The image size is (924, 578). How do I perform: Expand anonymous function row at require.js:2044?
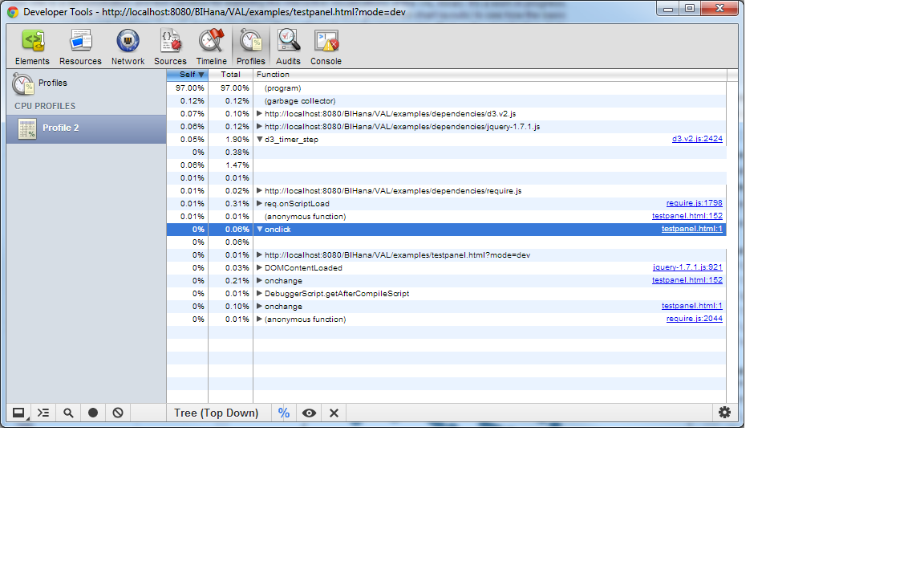pos(259,319)
